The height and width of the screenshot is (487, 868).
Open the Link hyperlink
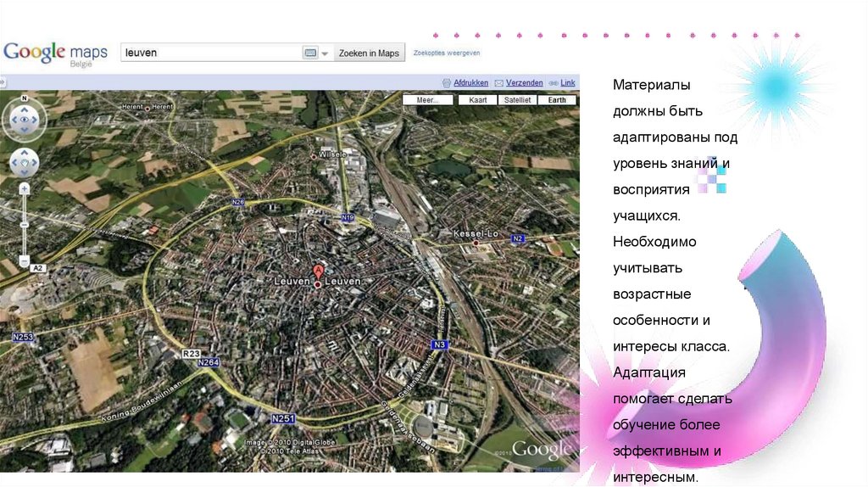[568, 82]
